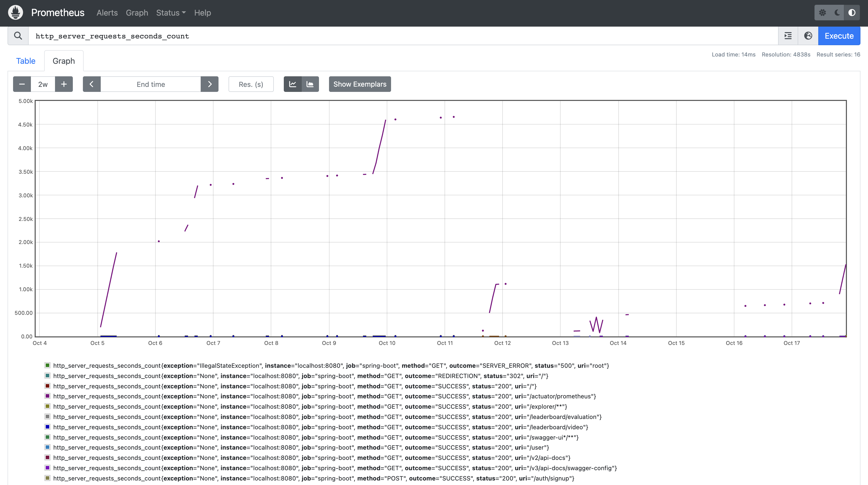The image size is (868, 485).
Task: Switch to the Table tab
Action: point(26,61)
